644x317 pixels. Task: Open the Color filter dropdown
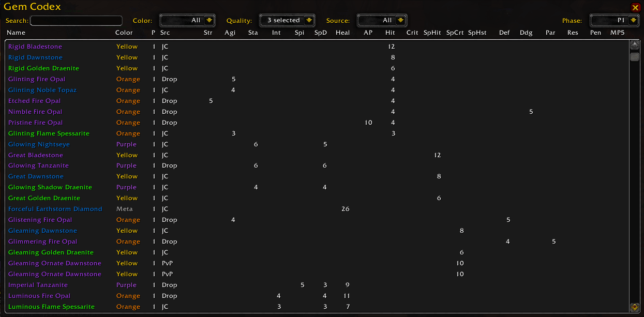(x=187, y=21)
